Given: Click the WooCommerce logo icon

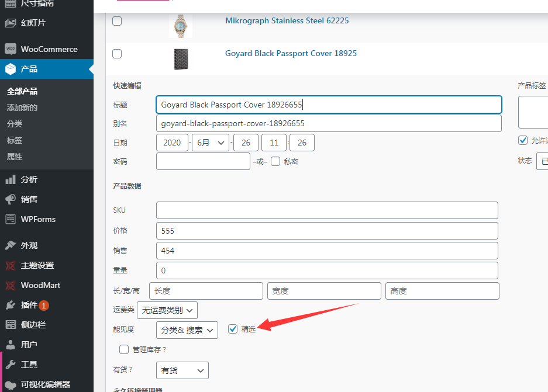Looking at the screenshot, I should pos(11,49).
